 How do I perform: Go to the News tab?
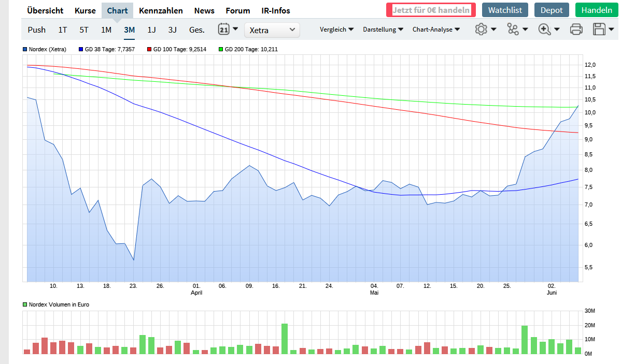click(204, 11)
